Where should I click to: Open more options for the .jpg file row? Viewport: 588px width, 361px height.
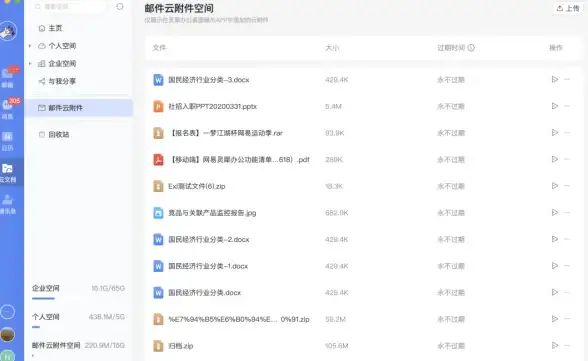coord(567,213)
